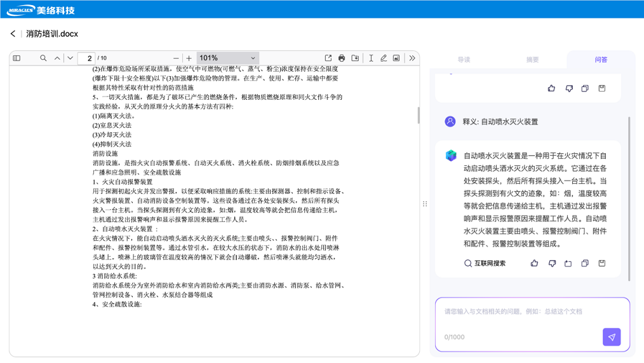
Task: Activate the draw pen tool
Action: pyautogui.click(x=384, y=58)
